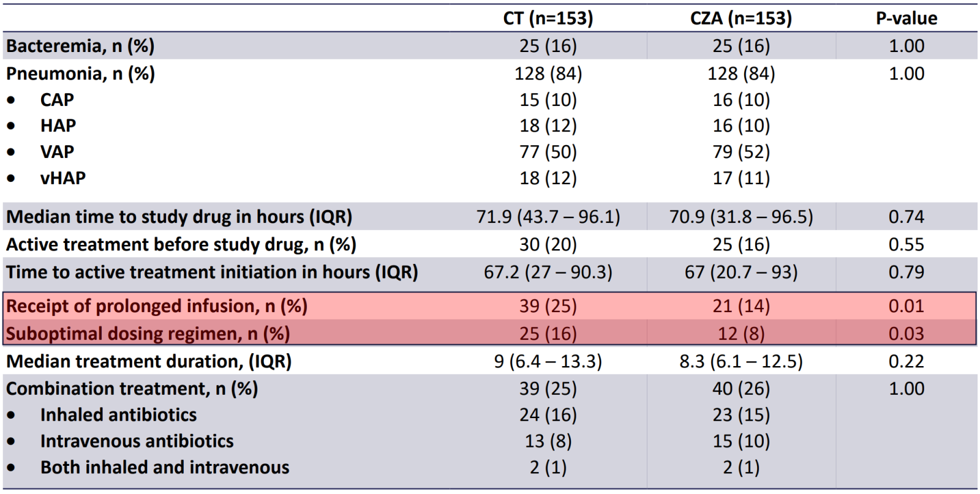Select the Bacteremia, n (%) row label
Viewport: 980px width, 494px height.
[80, 46]
